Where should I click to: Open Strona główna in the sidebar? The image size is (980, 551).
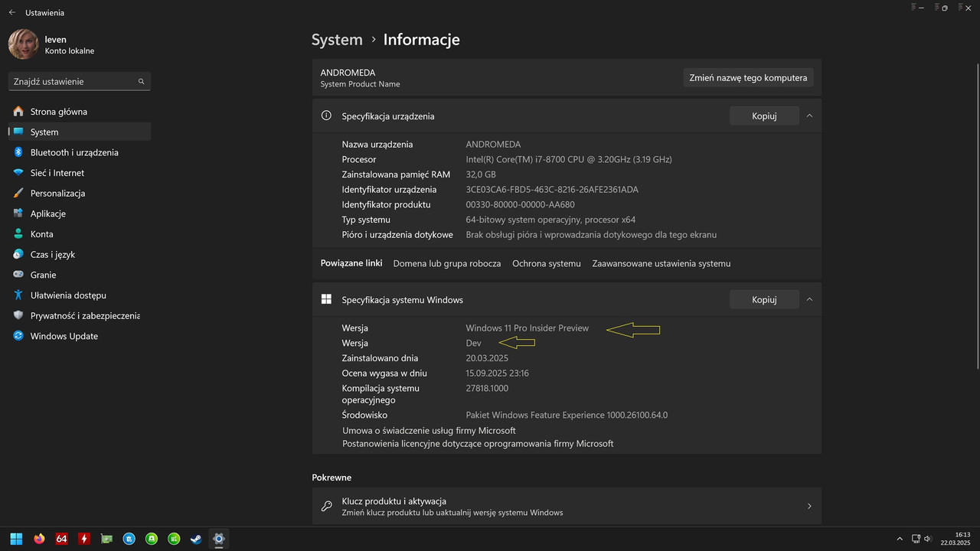[80, 112]
